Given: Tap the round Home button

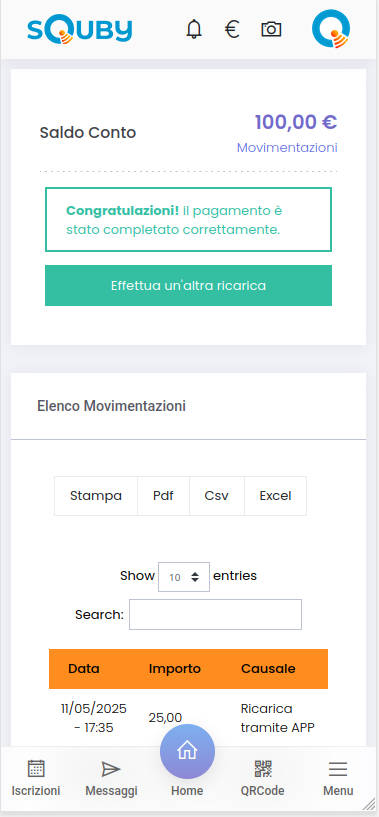Looking at the screenshot, I should 187,751.
